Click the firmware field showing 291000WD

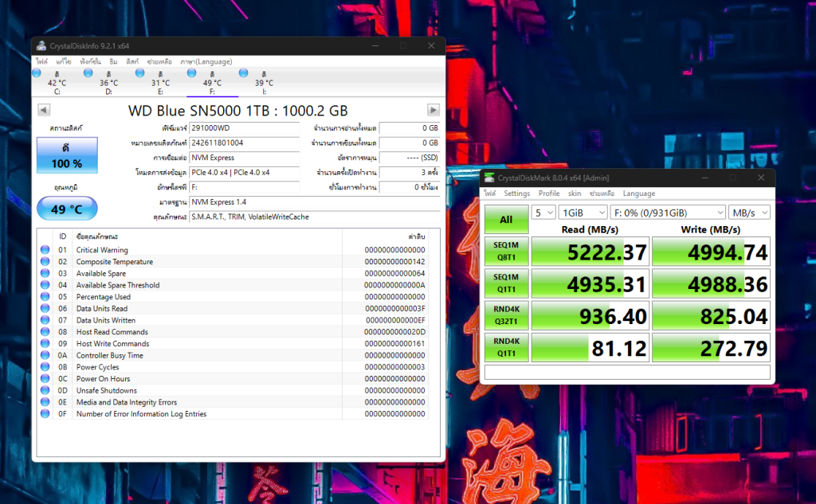point(244,128)
